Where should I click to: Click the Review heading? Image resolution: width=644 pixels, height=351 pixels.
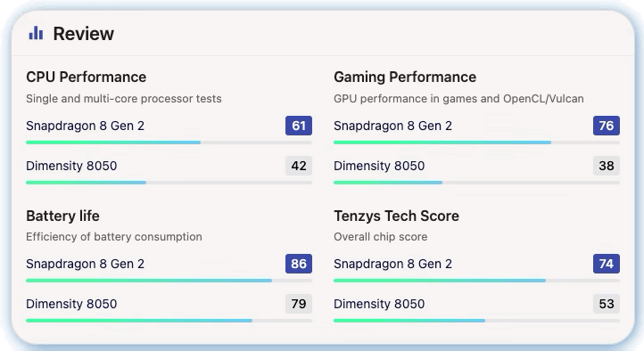[83, 34]
